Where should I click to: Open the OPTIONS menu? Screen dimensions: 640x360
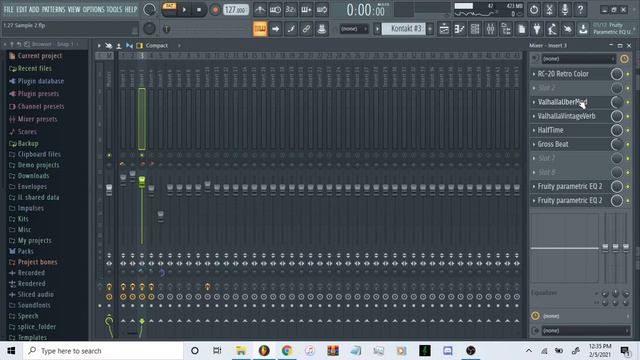click(x=93, y=9)
